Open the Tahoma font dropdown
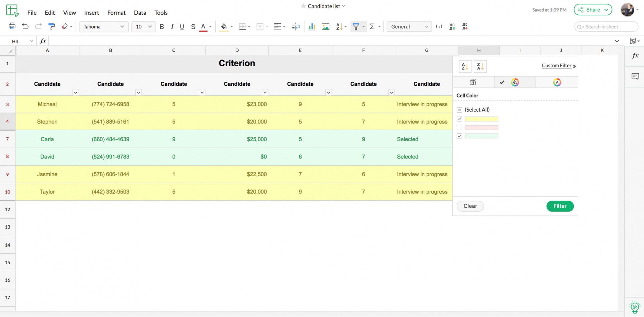Image resolution: width=644 pixels, height=317 pixels. coord(104,27)
